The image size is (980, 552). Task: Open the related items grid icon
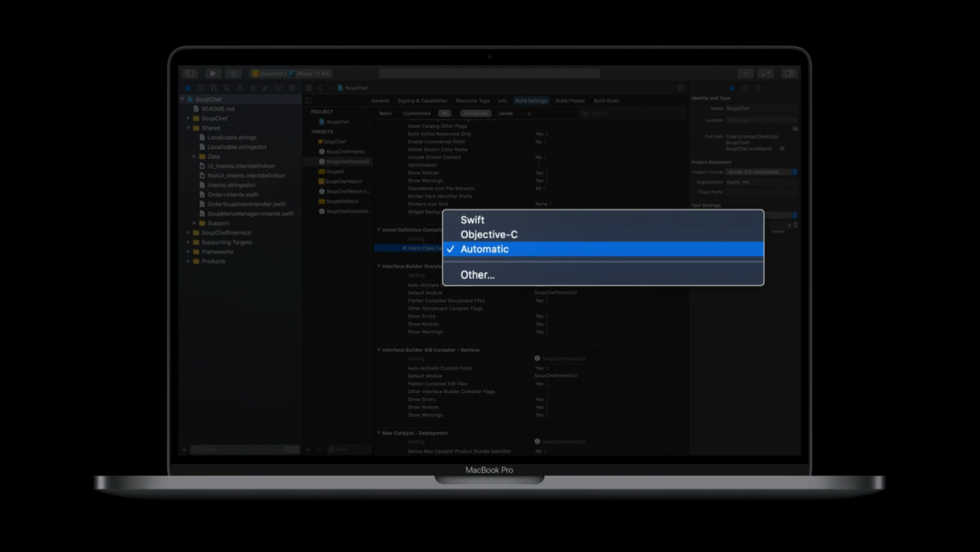coord(309,88)
